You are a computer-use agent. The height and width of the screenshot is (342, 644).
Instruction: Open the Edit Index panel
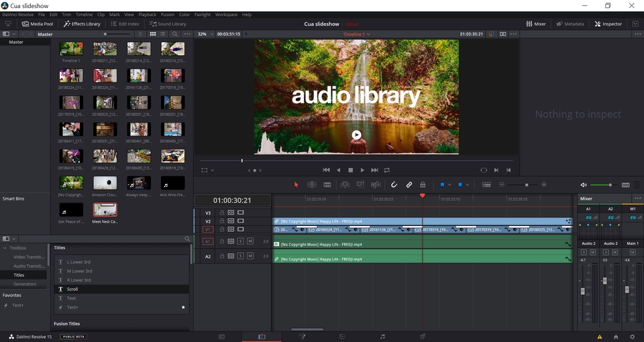point(125,24)
